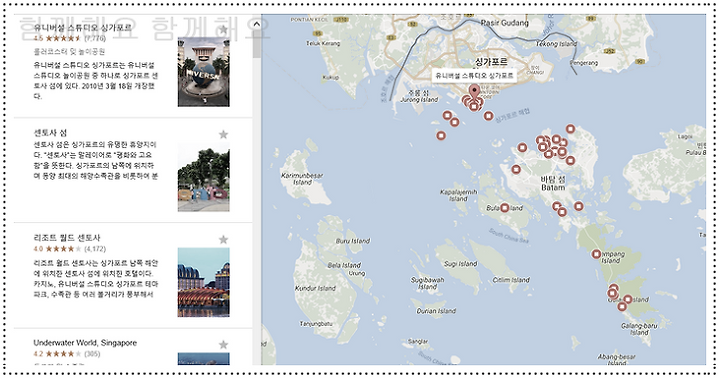
Task: Click the Buru Island map label
Action: pyautogui.click(x=353, y=241)
